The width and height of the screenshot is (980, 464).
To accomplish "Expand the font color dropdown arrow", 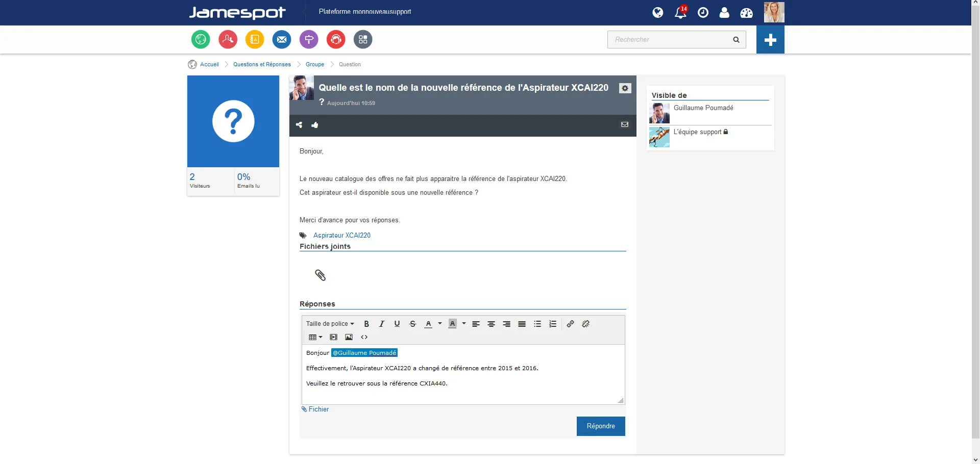I will click(440, 323).
